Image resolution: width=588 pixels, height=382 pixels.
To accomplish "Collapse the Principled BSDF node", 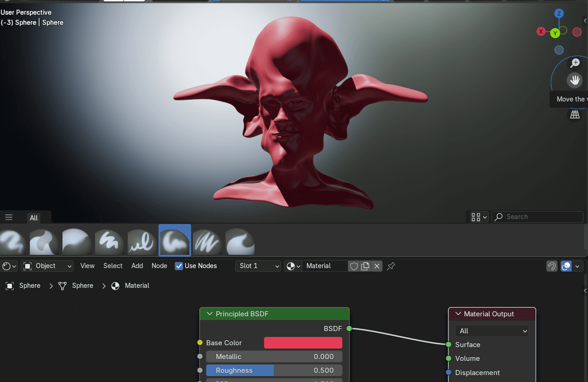I will click(x=210, y=314).
